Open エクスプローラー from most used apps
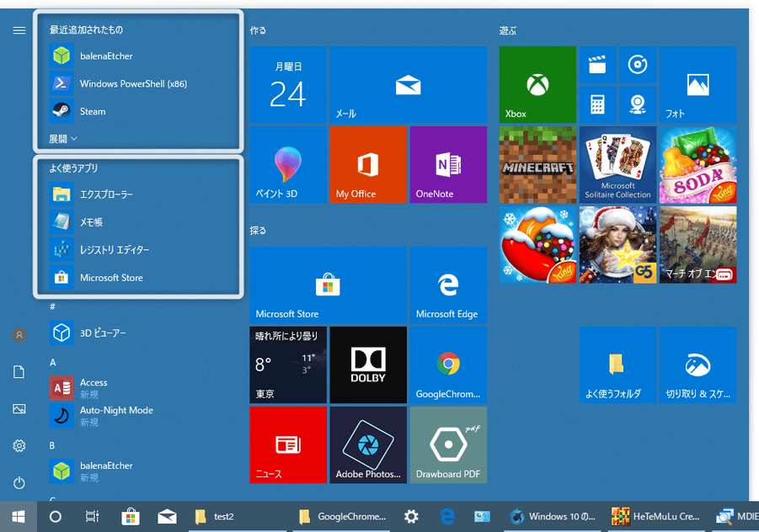The height and width of the screenshot is (532, 759). 139,194
